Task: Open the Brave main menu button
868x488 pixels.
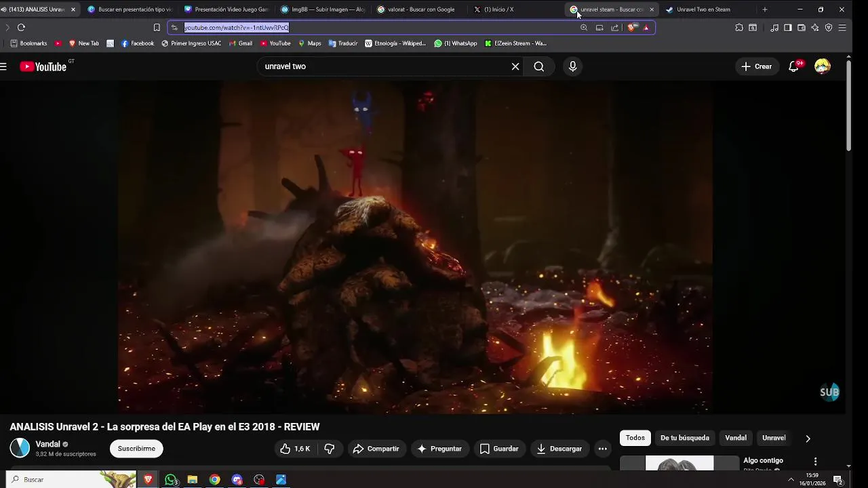Action: click(842, 28)
